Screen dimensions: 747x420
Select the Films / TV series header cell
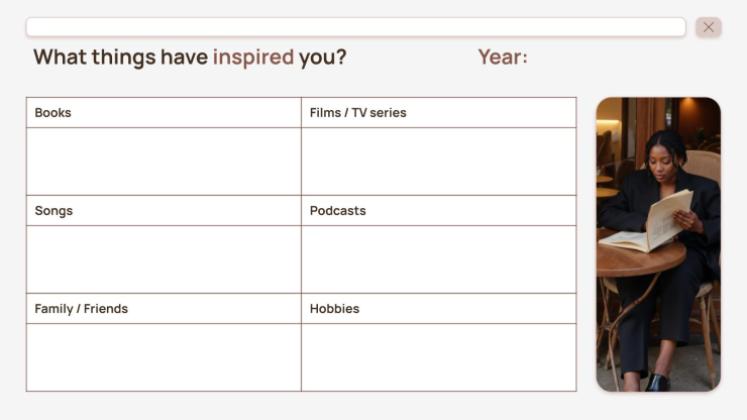(x=438, y=113)
